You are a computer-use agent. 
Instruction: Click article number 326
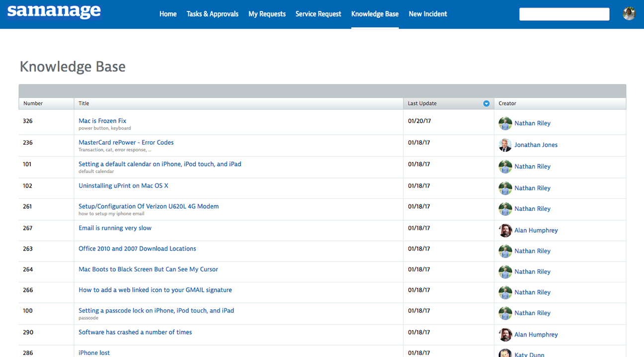(28, 121)
